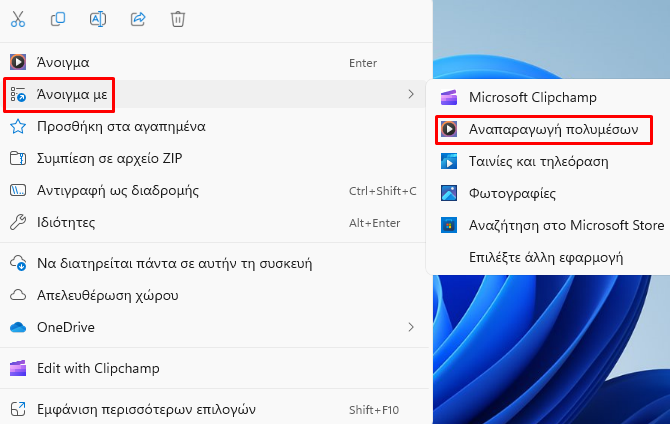
Task: Select Συμπίεση σε αρχείο ZIP
Action: pyautogui.click(x=215, y=159)
